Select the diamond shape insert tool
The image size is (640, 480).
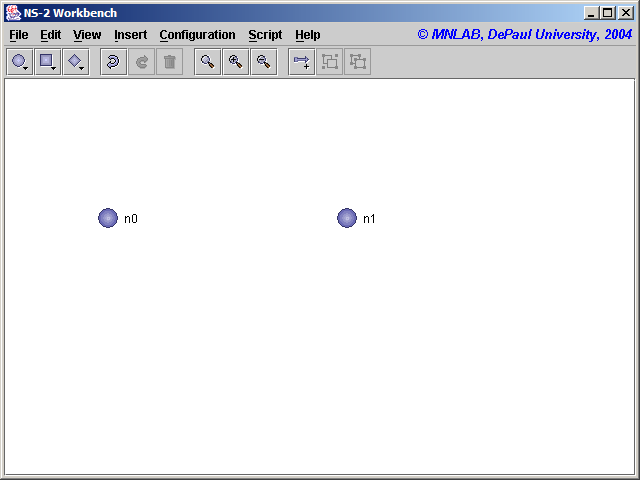tap(76, 62)
